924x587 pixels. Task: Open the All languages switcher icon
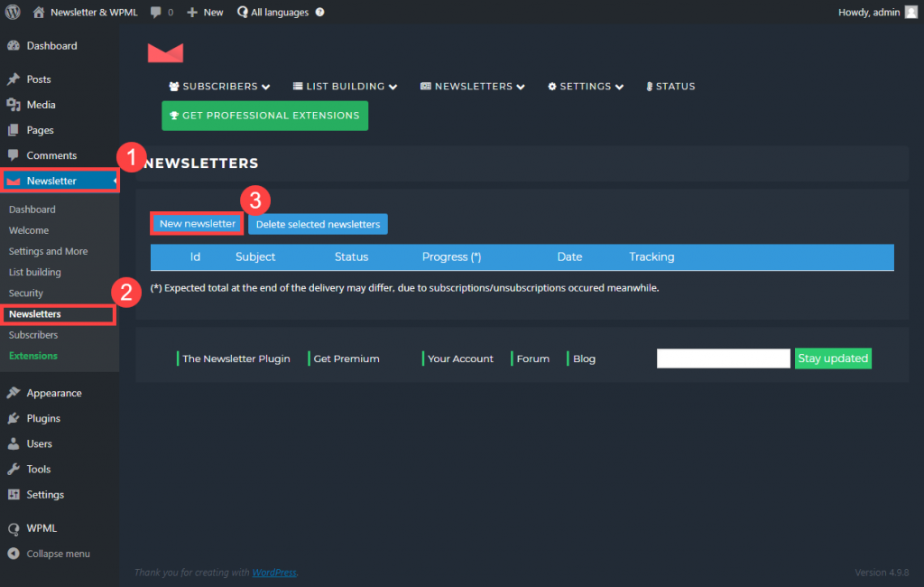tap(242, 12)
